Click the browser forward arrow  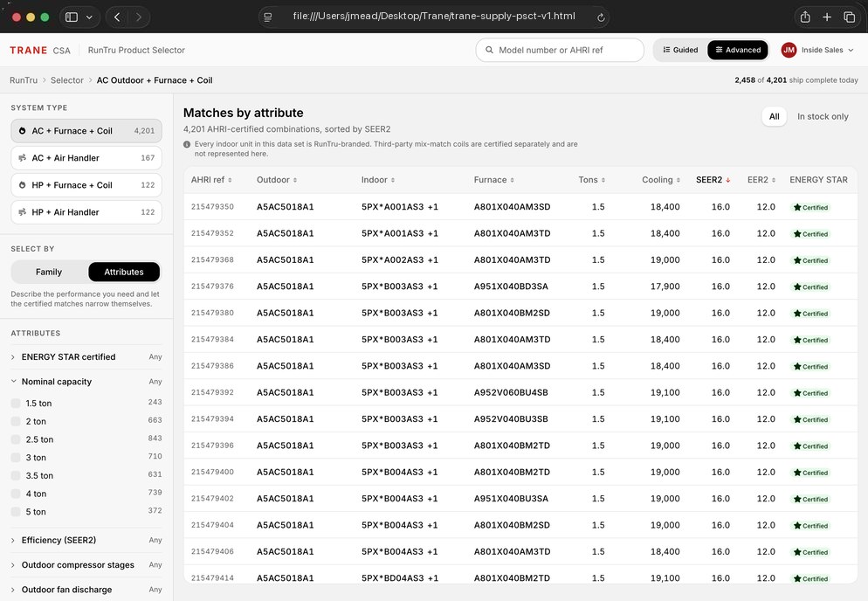click(x=139, y=17)
